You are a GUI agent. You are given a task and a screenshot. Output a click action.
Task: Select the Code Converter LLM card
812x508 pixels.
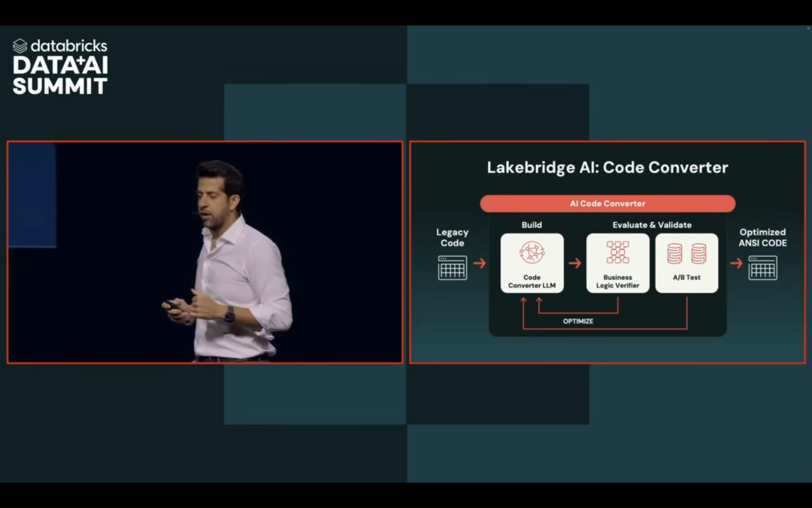click(532, 263)
